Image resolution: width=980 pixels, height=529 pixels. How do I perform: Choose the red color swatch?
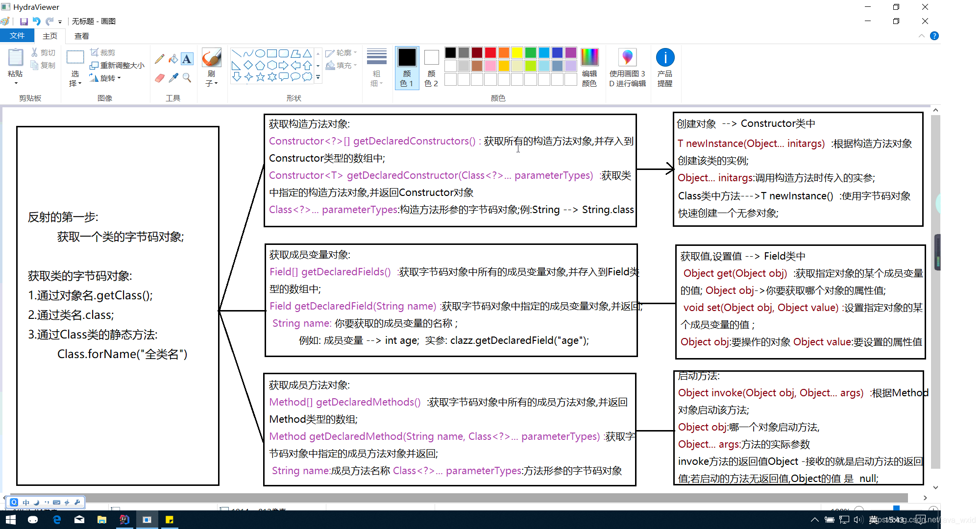(x=490, y=52)
